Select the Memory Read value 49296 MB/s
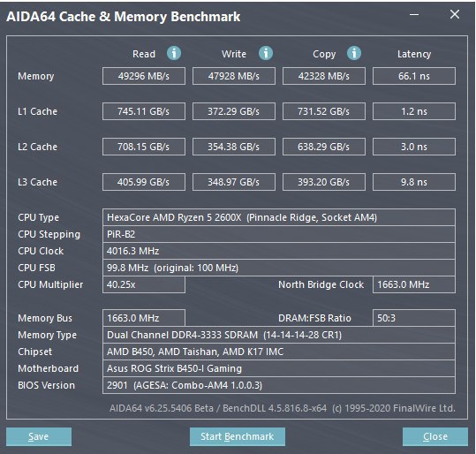This screenshot has height=454, width=476. click(x=144, y=76)
